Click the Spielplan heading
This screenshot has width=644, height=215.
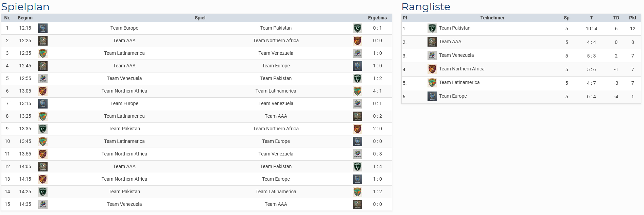pos(25,7)
